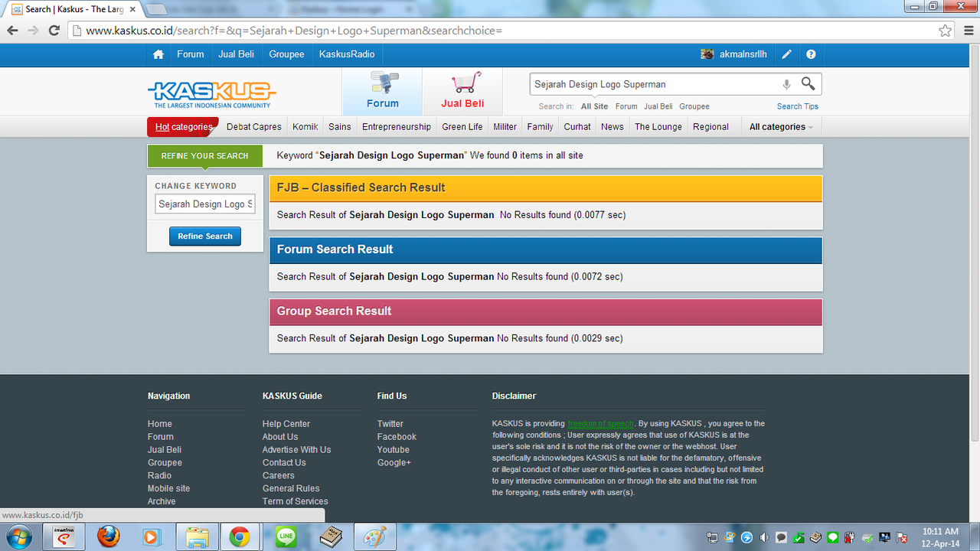Expand the All categories dropdown
980x551 pixels.
pos(781,127)
